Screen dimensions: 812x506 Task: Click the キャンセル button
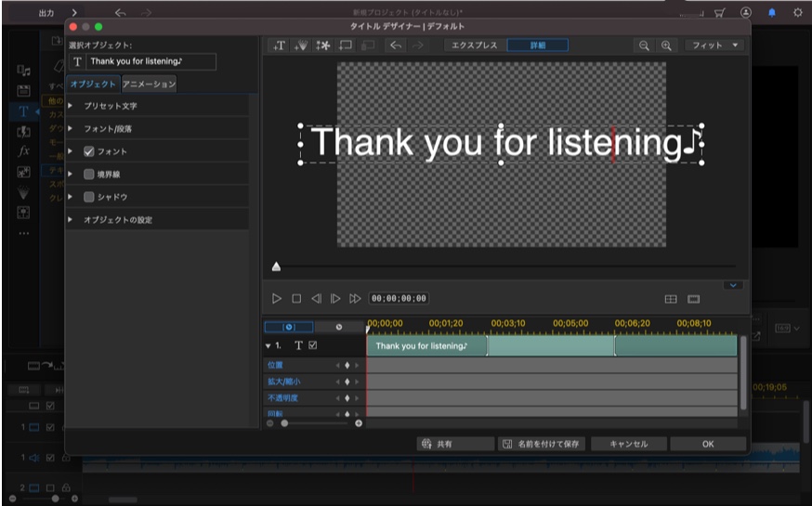tap(629, 444)
